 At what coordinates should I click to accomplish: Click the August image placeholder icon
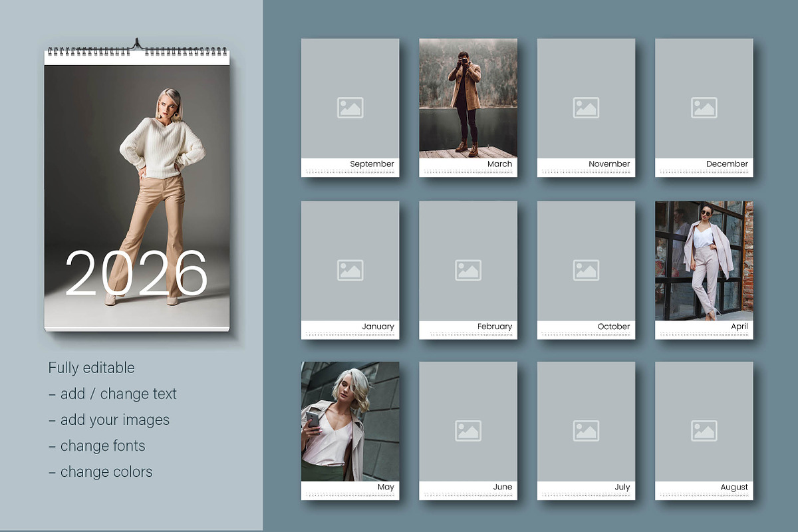point(704,431)
